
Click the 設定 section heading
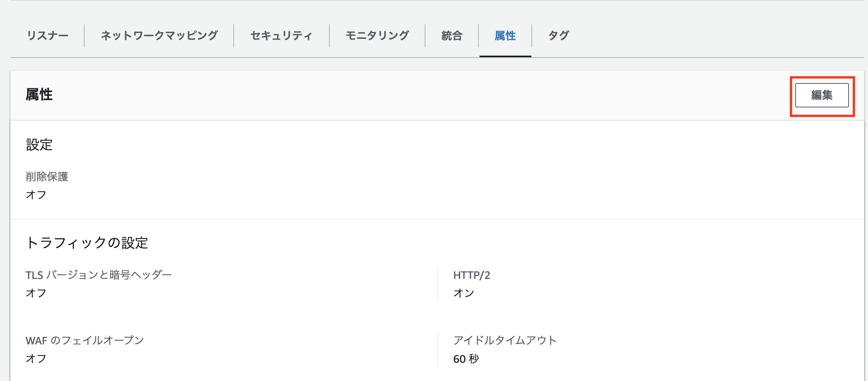pyautogui.click(x=39, y=145)
